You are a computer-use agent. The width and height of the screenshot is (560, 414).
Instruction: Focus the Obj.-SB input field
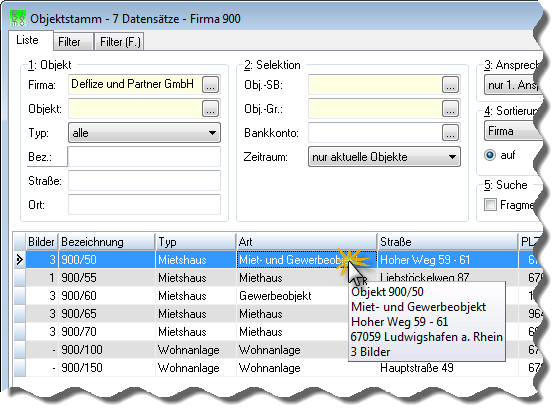point(375,85)
